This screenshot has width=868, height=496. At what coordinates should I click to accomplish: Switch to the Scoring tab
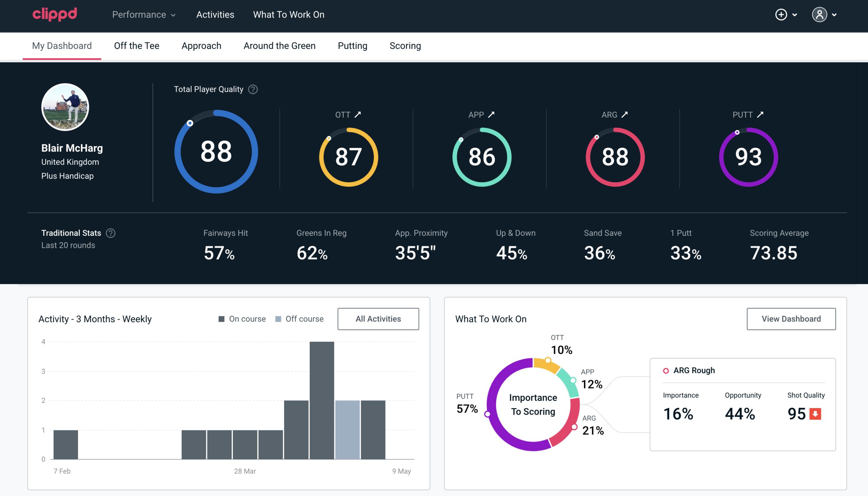405,45
